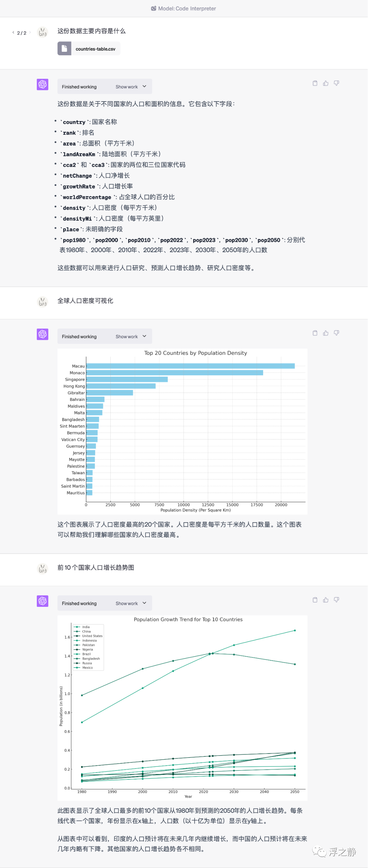Click the Model: Code Interpreter label
Image resolution: width=368 pixels, height=868 pixels.
point(187,9)
